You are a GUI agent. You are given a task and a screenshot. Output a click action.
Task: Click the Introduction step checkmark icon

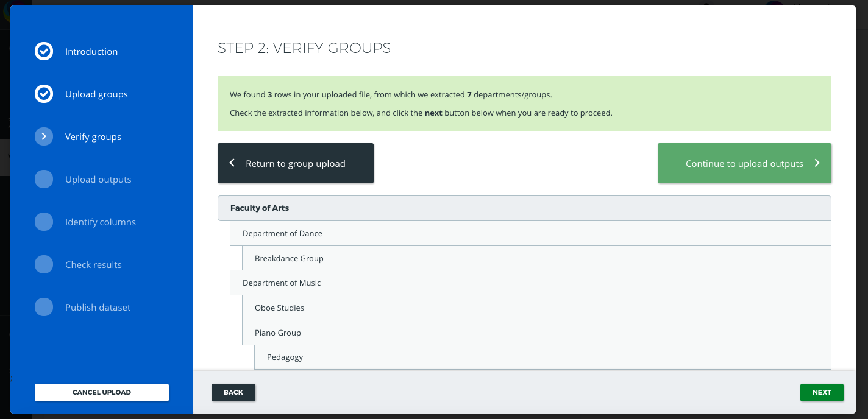click(x=44, y=52)
